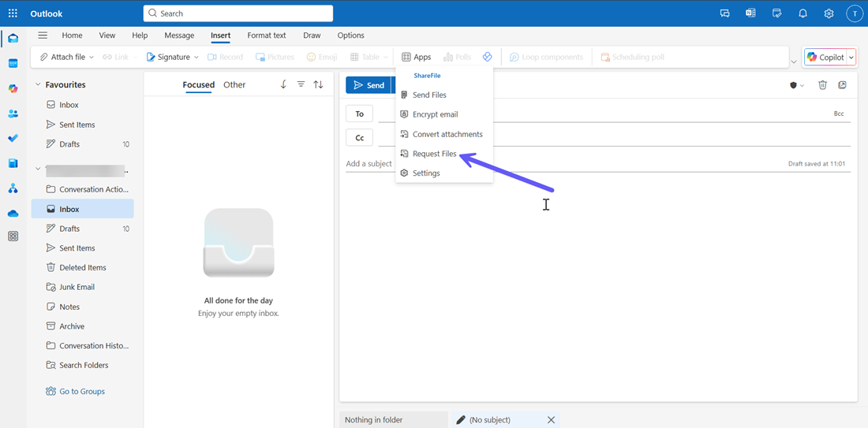Click the Send button

click(x=369, y=85)
